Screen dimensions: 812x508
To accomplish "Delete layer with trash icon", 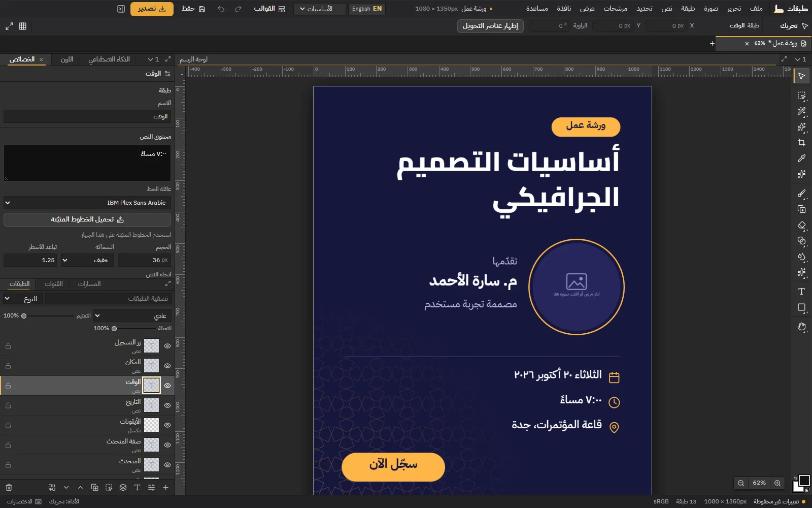I will [9, 487].
